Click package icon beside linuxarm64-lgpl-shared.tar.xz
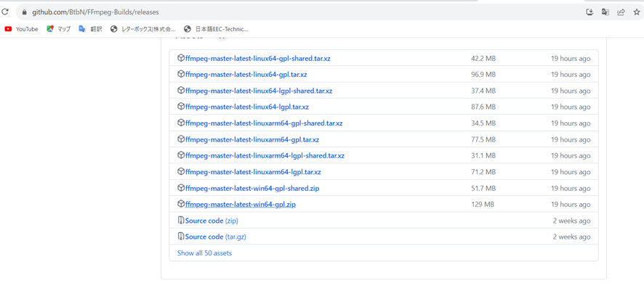 pyautogui.click(x=181, y=155)
